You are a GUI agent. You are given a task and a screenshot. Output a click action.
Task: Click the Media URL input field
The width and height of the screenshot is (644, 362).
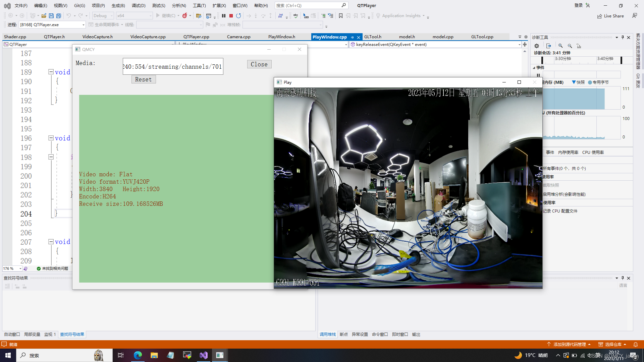(x=173, y=67)
